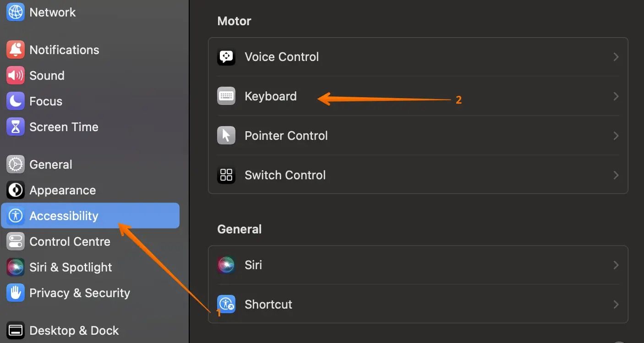Expand Switch Control row chevron

point(616,175)
